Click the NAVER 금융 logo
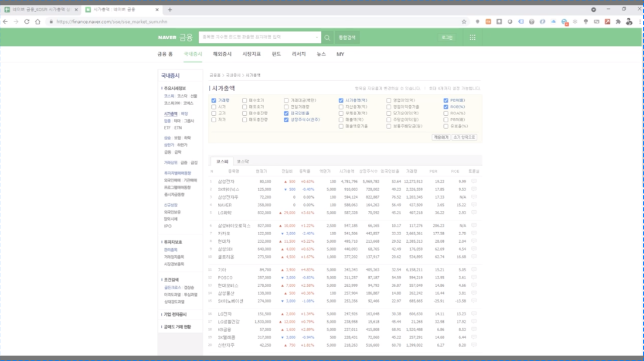The width and height of the screenshot is (644, 361). 175,37
